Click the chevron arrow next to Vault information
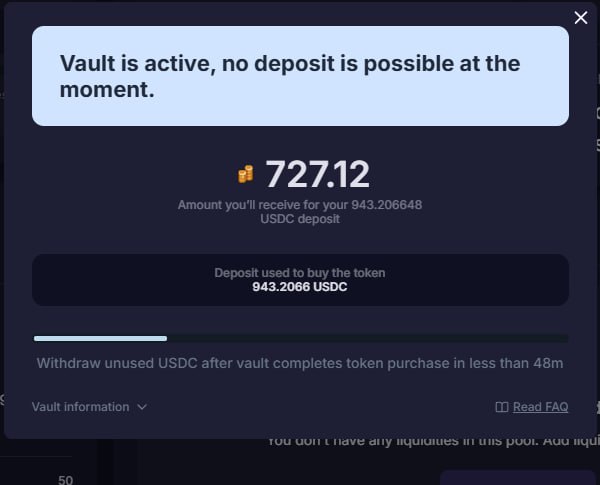This screenshot has height=485, width=600. pos(142,407)
